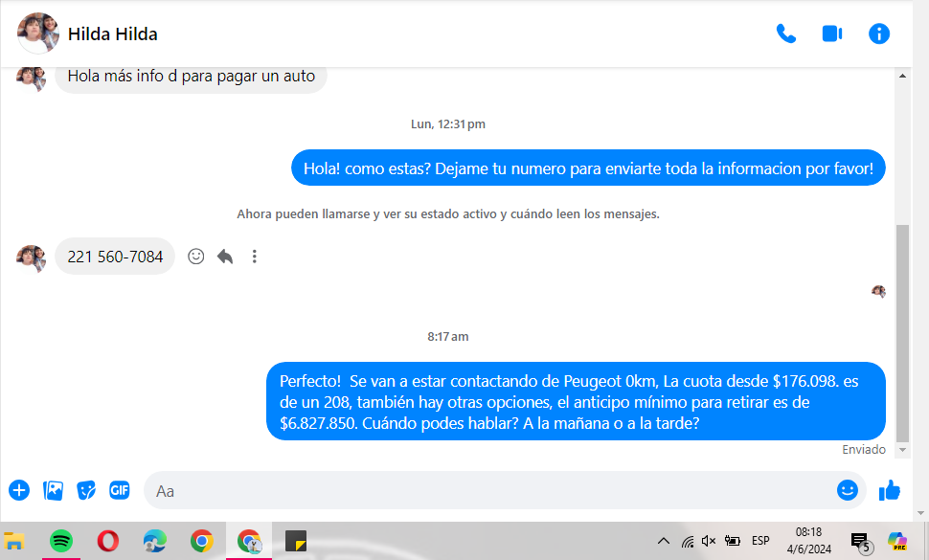
Task: Open the notification center with 5 notifications
Action: [860, 542]
